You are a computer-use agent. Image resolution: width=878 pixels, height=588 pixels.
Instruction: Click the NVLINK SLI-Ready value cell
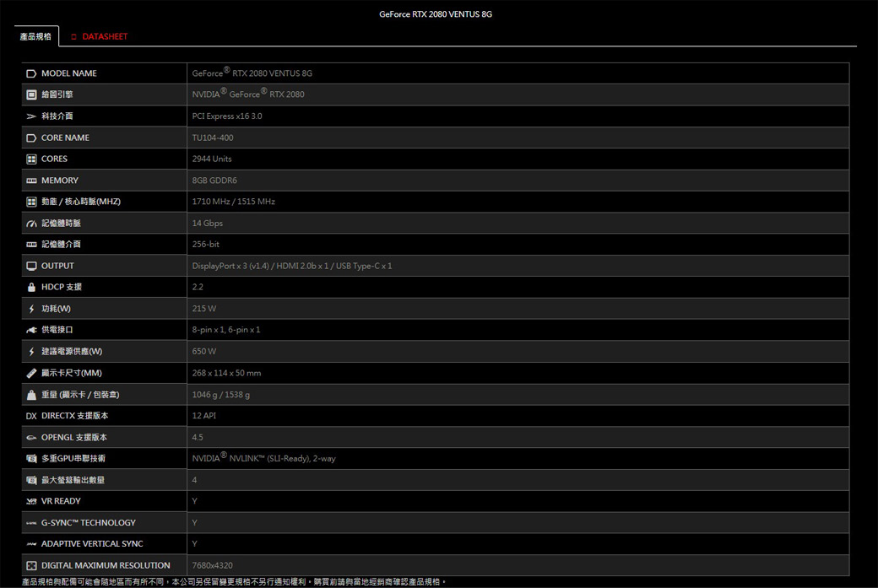click(263, 459)
